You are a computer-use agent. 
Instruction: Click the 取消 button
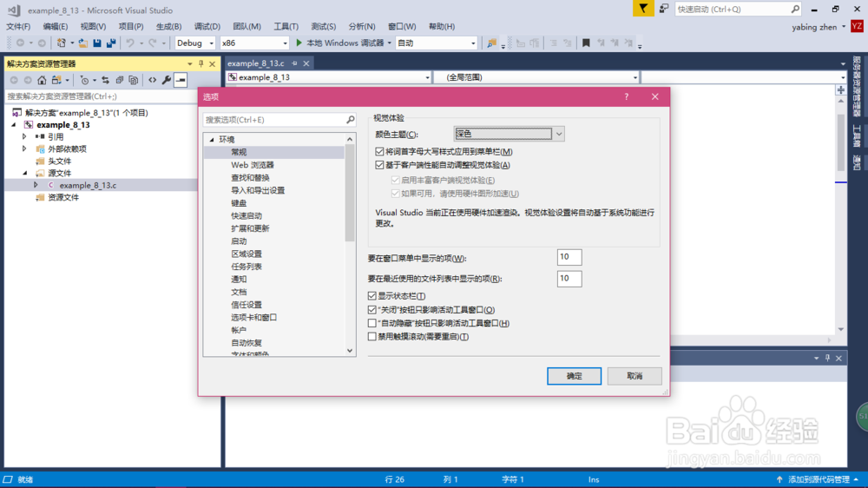coord(635,376)
